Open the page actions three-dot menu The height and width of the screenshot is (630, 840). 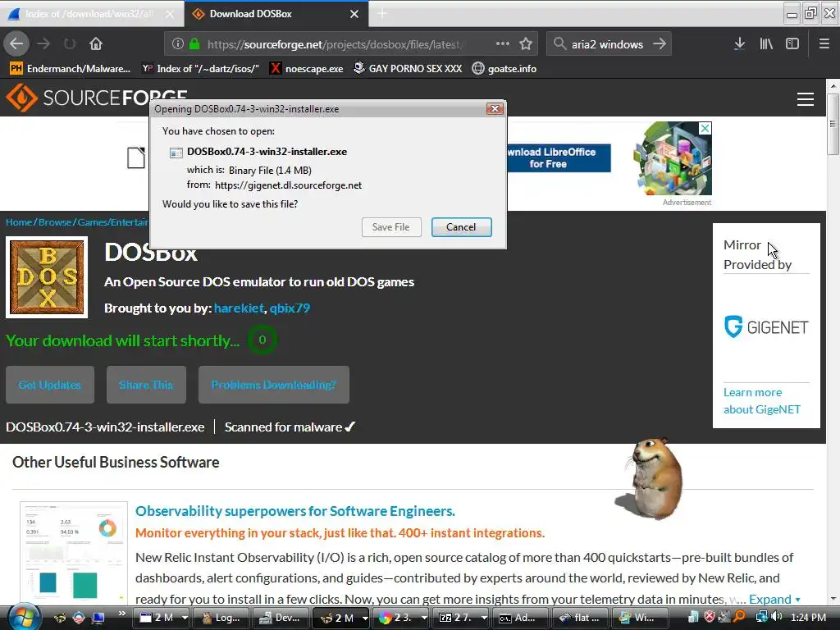(503, 44)
